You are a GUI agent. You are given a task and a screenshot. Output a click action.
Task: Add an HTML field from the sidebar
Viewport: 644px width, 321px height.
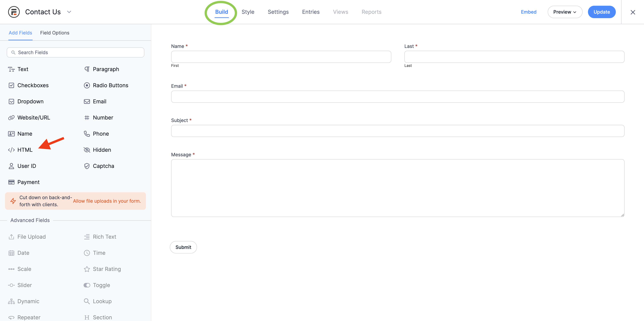click(24, 150)
